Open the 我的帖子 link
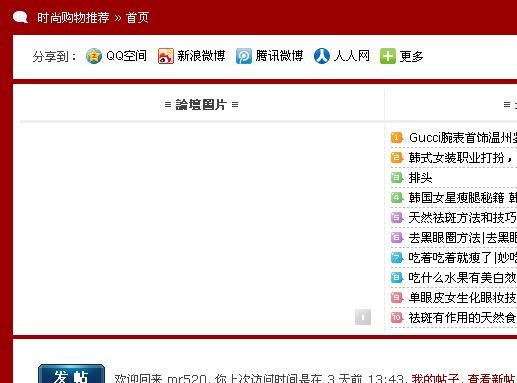This screenshot has width=517, height=383. (435, 379)
